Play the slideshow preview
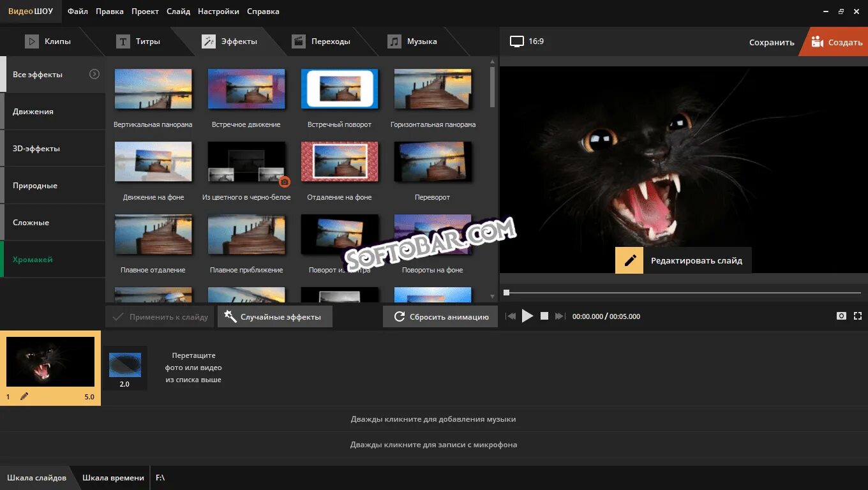The height and width of the screenshot is (490, 868). click(527, 316)
